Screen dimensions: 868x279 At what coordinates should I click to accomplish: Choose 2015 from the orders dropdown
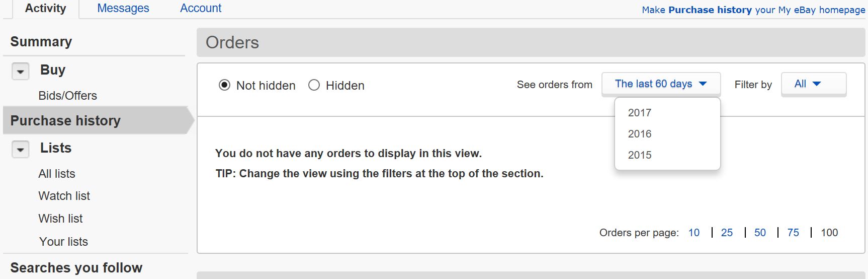tap(640, 155)
